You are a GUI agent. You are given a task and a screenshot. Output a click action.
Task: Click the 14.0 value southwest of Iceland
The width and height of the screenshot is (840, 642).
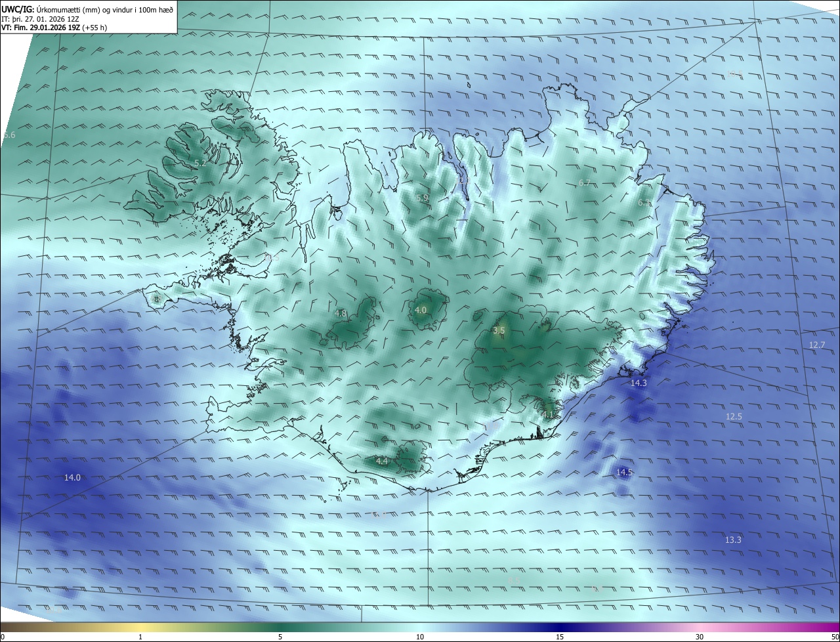point(72,477)
